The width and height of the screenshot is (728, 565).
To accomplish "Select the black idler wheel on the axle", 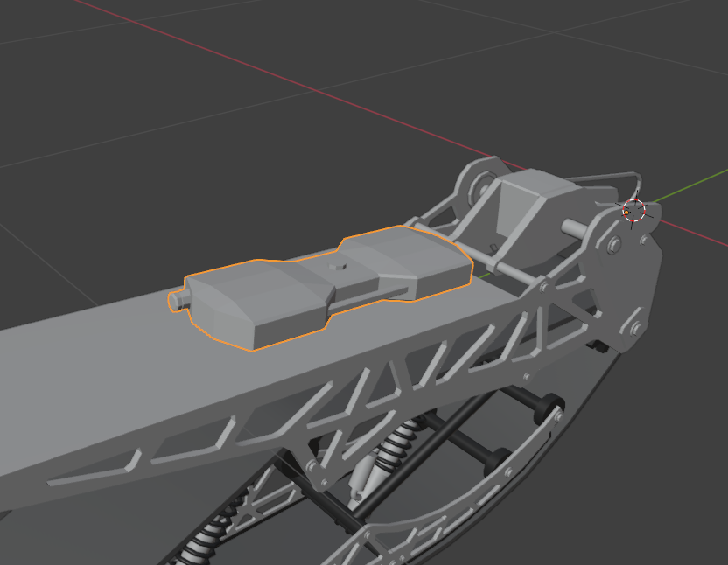I will [548, 407].
